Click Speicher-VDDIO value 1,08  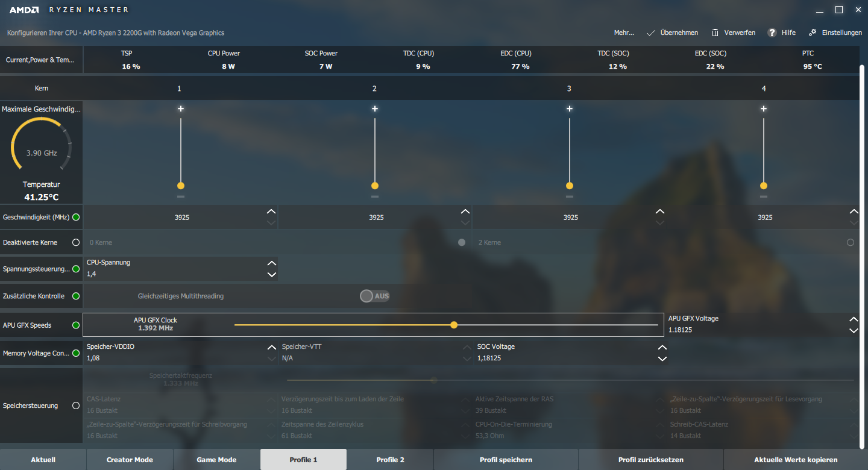click(x=93, y=358)
